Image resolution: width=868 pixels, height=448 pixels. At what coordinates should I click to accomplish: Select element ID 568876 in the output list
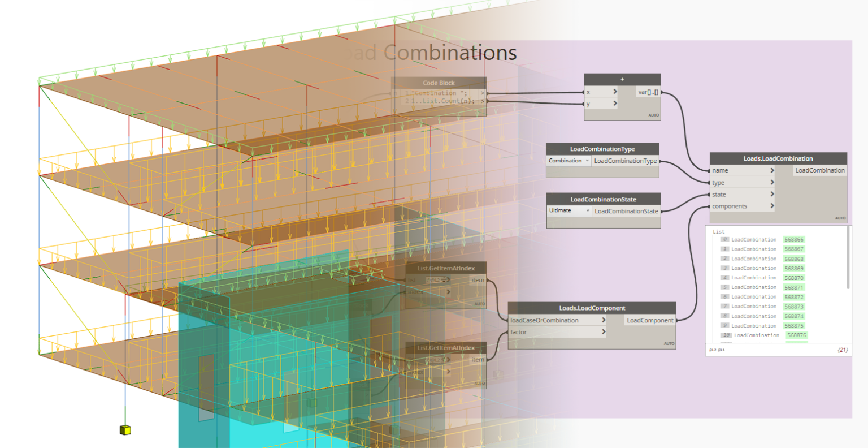point(796,335)
